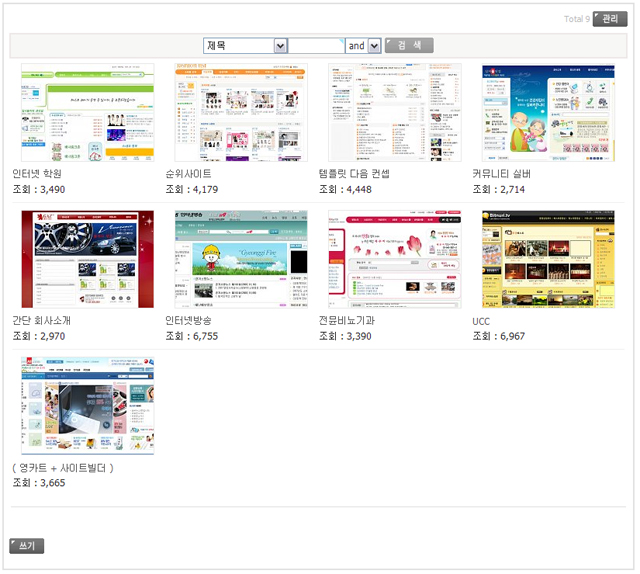Open the 인터넷방송 title link
Image resolution: width=640 pixels, height=574 pixels.
188,321
